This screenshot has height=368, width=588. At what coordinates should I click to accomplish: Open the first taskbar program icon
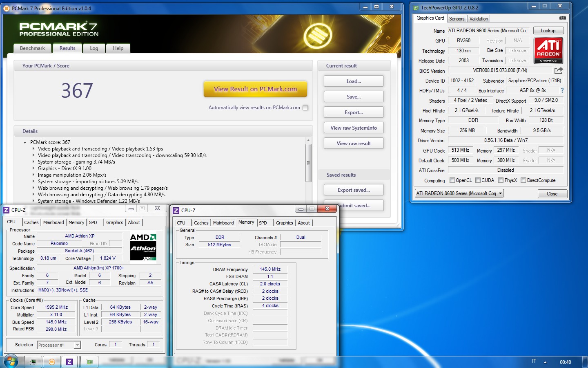33,361
